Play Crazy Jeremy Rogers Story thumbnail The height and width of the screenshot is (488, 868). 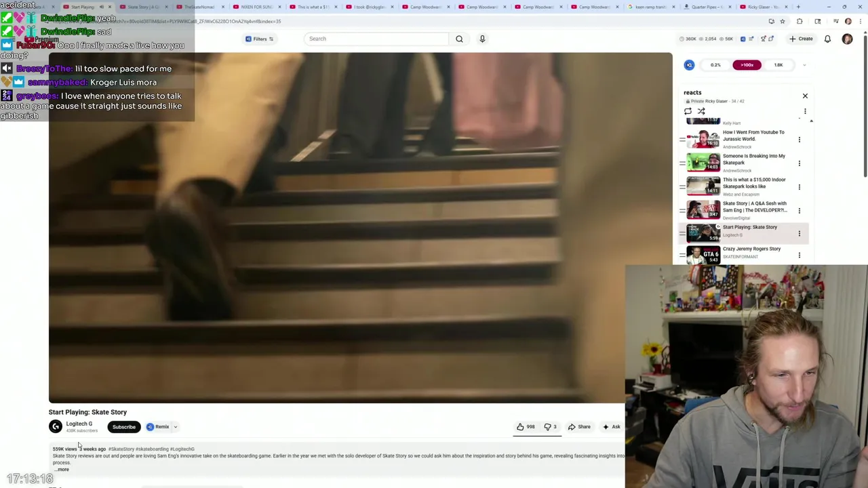tap(703, 255)
